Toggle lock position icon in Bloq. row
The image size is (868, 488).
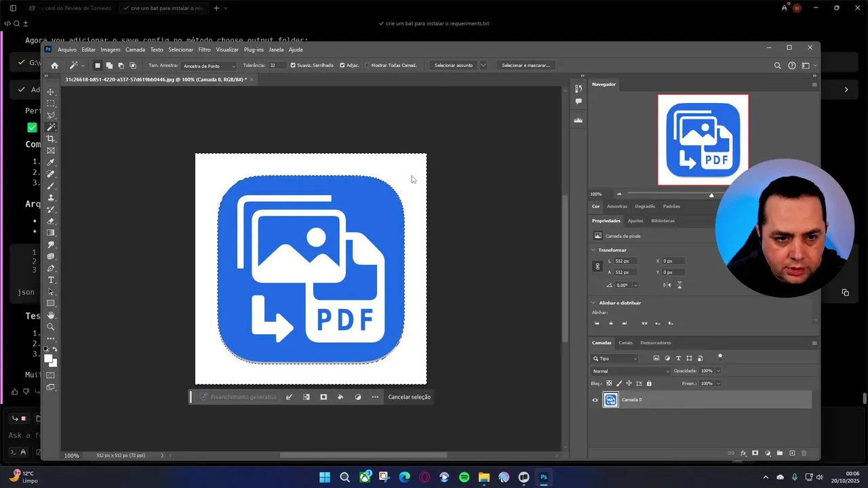[x=629, y=383]
